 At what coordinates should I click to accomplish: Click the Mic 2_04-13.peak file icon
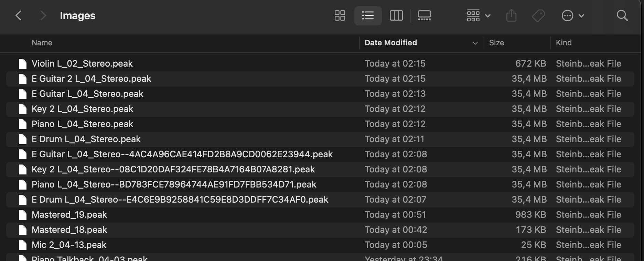click(x=23, y=245)
